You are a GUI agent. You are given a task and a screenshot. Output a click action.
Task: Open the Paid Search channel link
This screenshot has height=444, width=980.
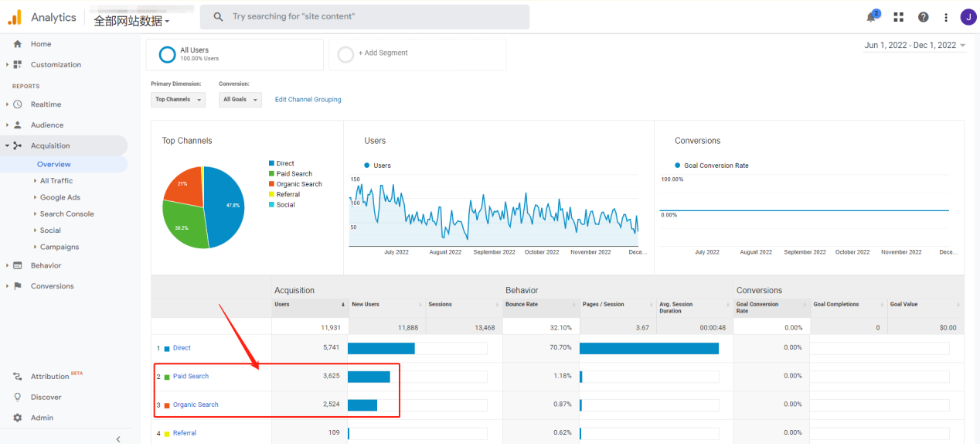[x=190, y=376]
